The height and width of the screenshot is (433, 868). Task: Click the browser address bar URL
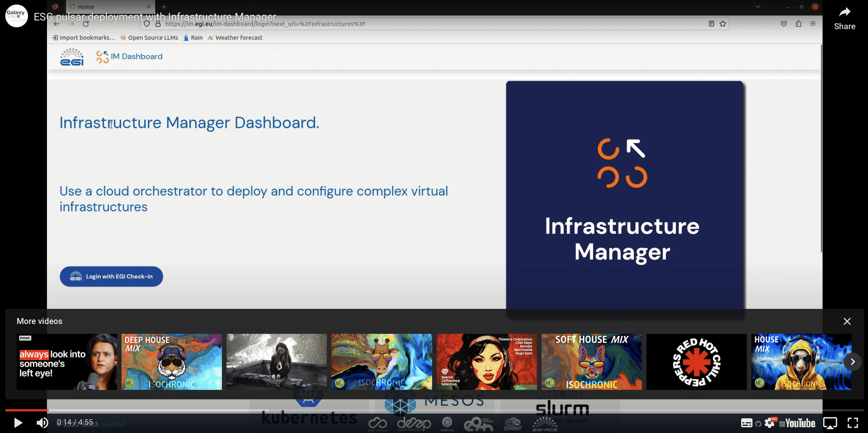point(265,24)
